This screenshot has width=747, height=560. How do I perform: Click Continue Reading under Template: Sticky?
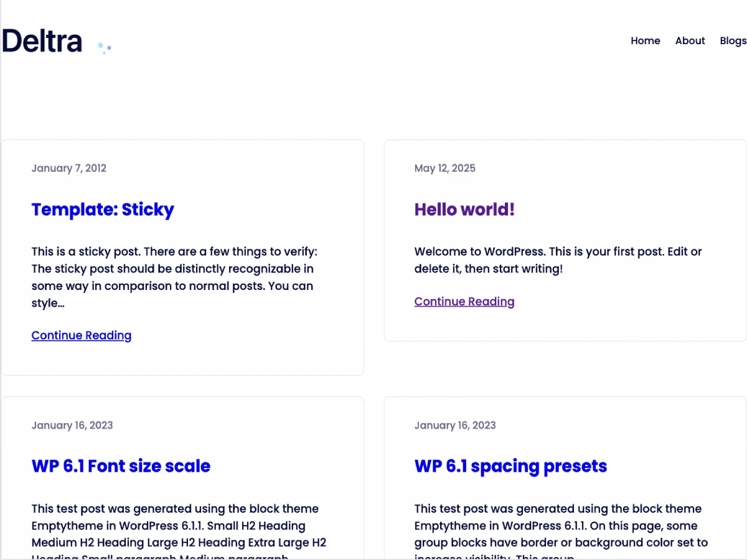(x=82, y=335)
